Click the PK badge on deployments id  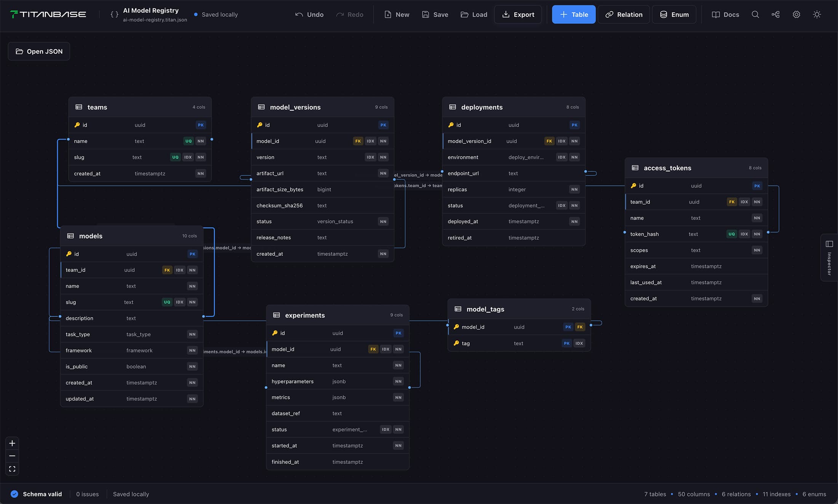(x=574, y=125)
